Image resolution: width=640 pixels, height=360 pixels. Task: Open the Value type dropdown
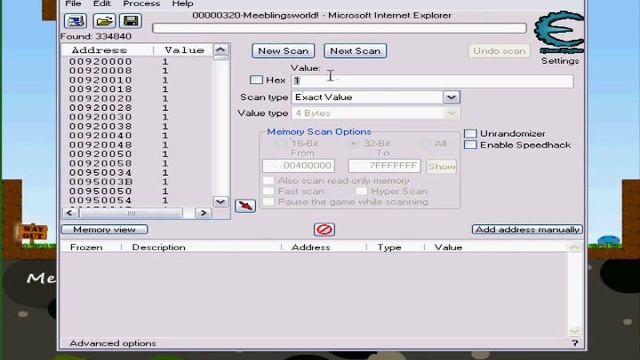pos(451,113)
